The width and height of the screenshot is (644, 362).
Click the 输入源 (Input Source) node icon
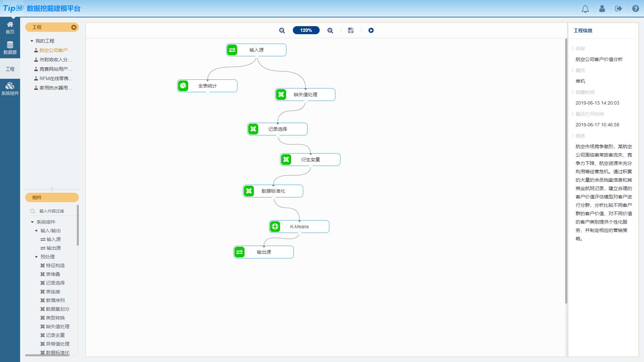tap(232, 50)
